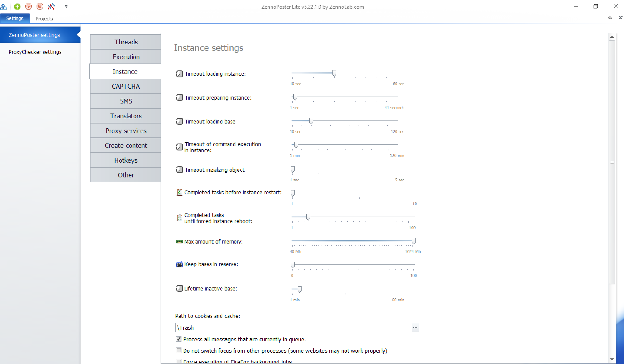Click the '120 min' slider label
The image size is (624, 364).
397,155
